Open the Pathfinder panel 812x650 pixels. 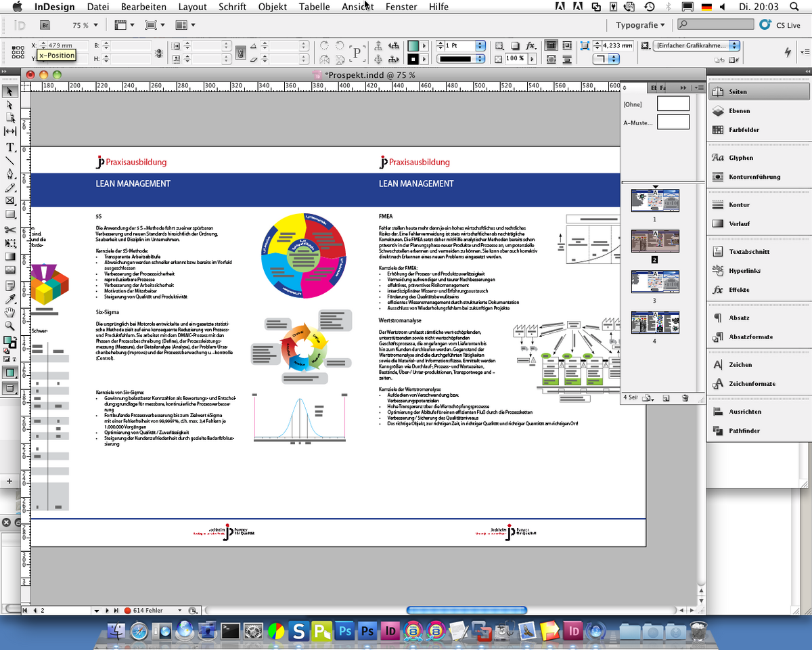(744, 431)
